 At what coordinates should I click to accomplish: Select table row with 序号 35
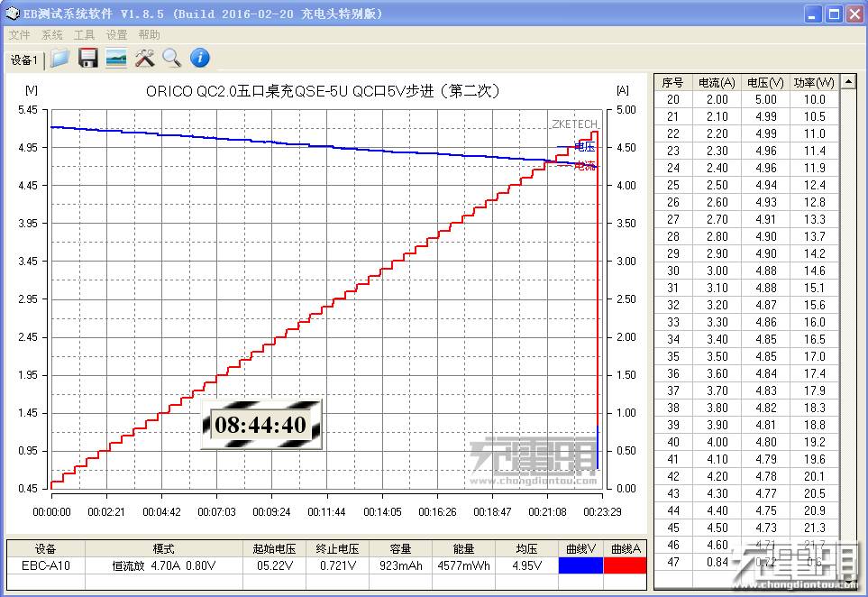747,356
